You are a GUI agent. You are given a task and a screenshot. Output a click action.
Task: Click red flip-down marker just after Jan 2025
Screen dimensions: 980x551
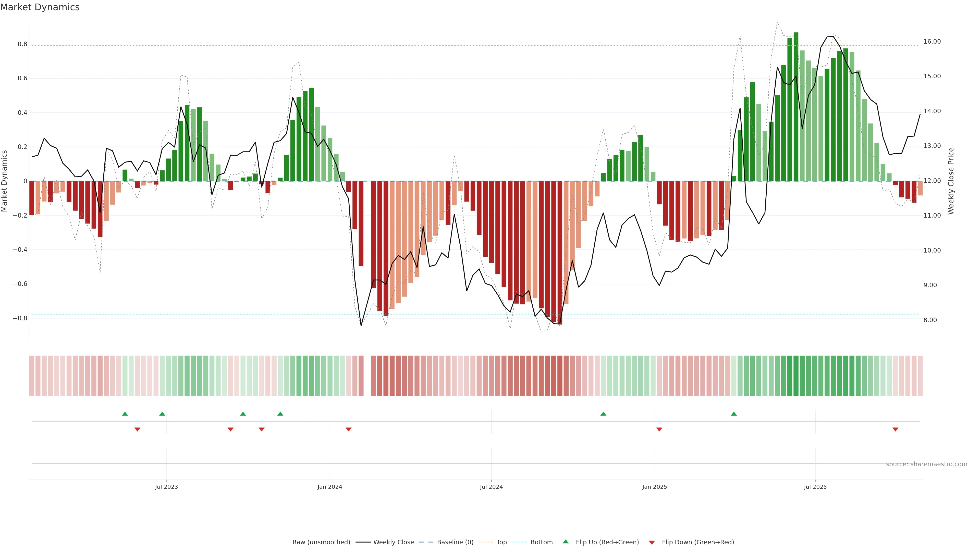point(659,429)
